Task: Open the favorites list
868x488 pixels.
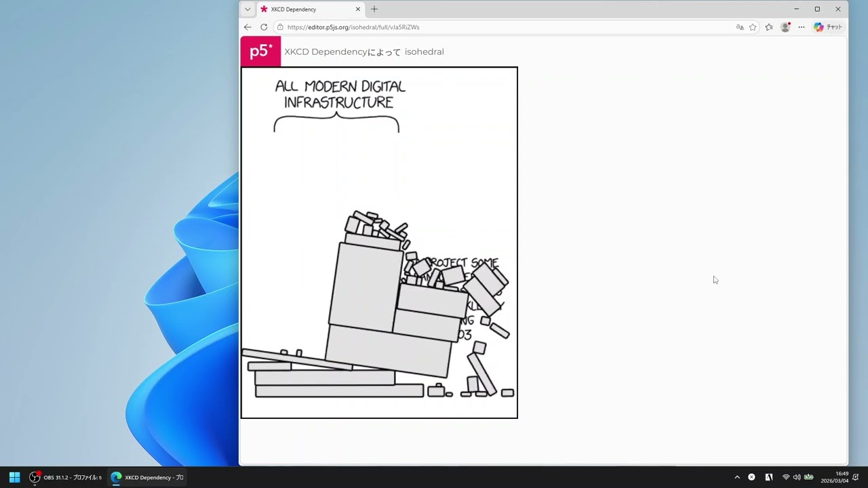Action: pyautogui.click(x=769, y=27)
